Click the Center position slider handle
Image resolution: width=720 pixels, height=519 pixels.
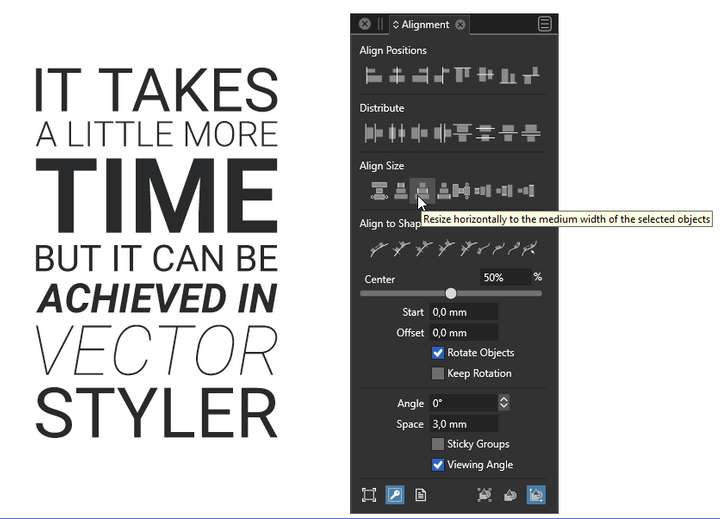pyautogui.click(x=451, y=293)
